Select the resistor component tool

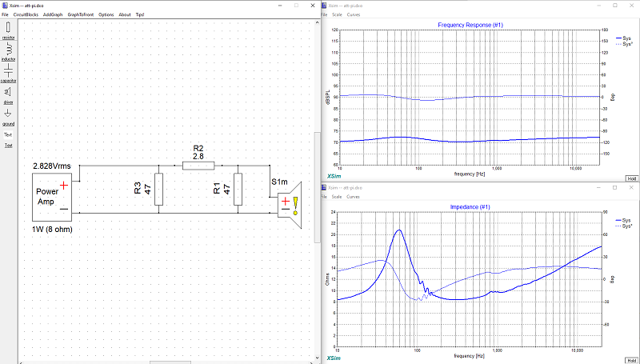point(8,30)
